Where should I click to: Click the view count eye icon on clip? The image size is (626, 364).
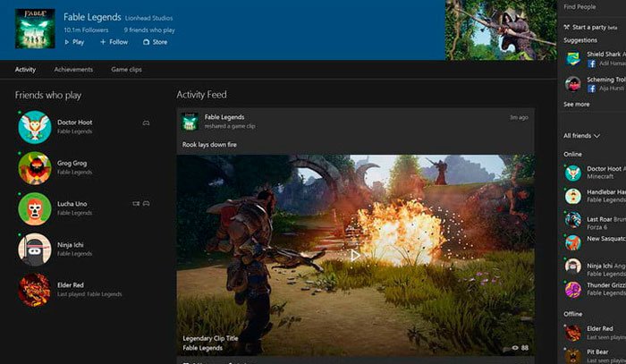[x=515, y=348]
